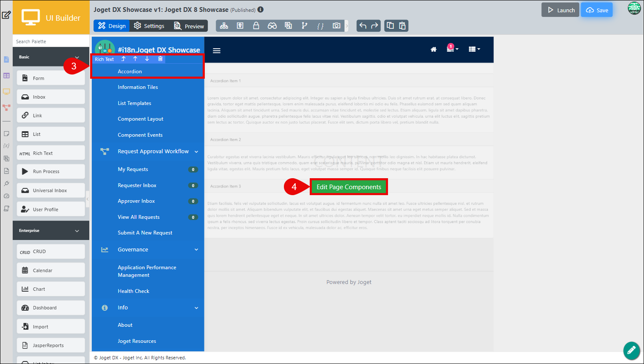Viewport: 644px width, 364px height.
Task: Open the i18n translation icon in toolbar
Action: click(x=288, y=26)
